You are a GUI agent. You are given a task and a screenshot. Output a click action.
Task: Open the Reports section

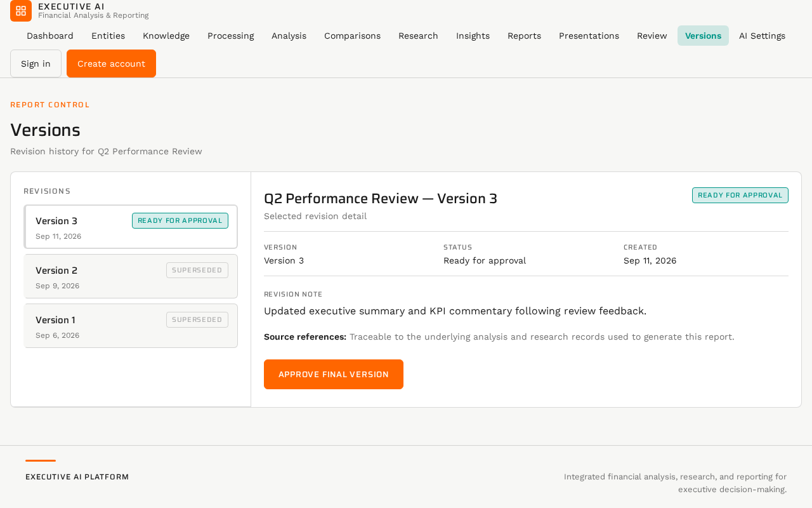click(524, 36)
